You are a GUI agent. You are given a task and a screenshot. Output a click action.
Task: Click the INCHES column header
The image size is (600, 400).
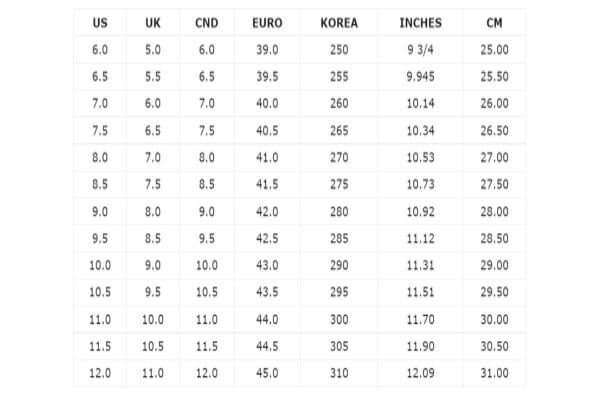pos(421,23)
